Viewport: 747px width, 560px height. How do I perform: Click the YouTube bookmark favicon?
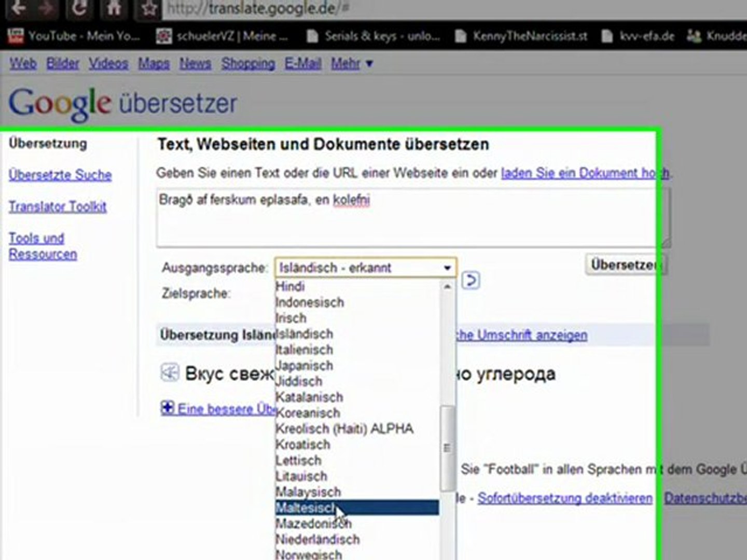pos(16,36)
